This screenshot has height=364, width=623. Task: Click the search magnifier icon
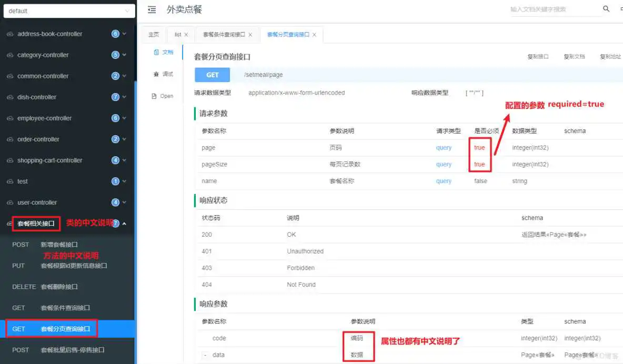click(605, 8)
